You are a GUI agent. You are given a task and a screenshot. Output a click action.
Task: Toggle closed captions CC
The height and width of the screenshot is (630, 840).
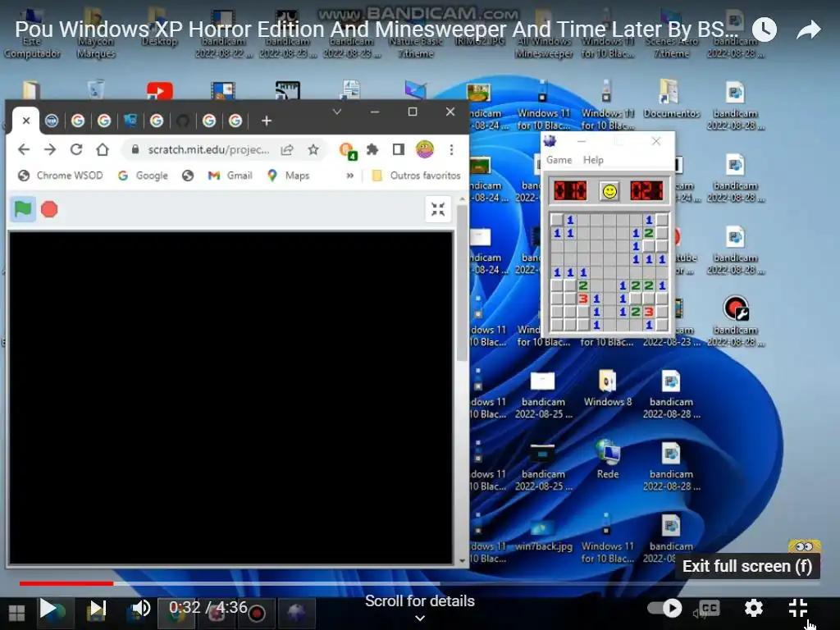(x=710, y=608)
